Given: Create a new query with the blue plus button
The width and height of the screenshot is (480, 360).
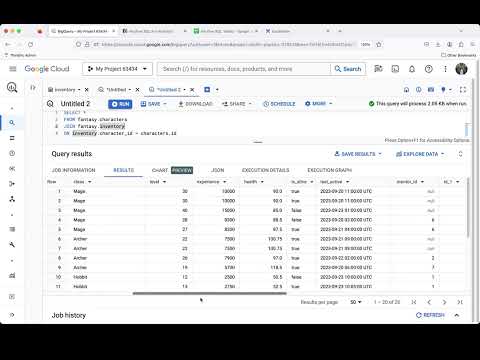Looking at the screenshot, I should [207, 89].
